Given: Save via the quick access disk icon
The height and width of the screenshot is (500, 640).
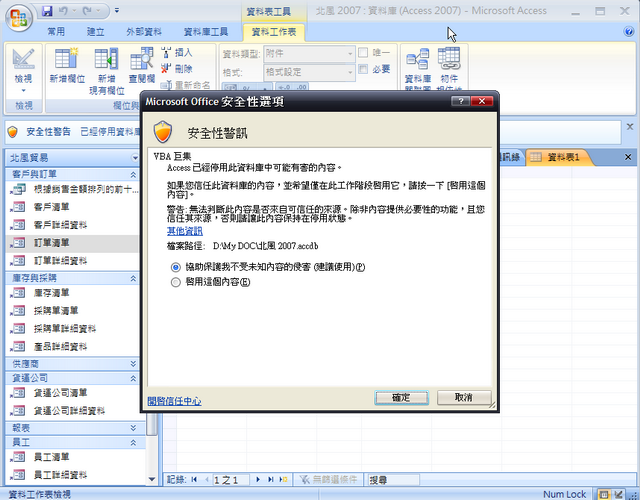Looking at the screenshot, I should coord(47,11).
